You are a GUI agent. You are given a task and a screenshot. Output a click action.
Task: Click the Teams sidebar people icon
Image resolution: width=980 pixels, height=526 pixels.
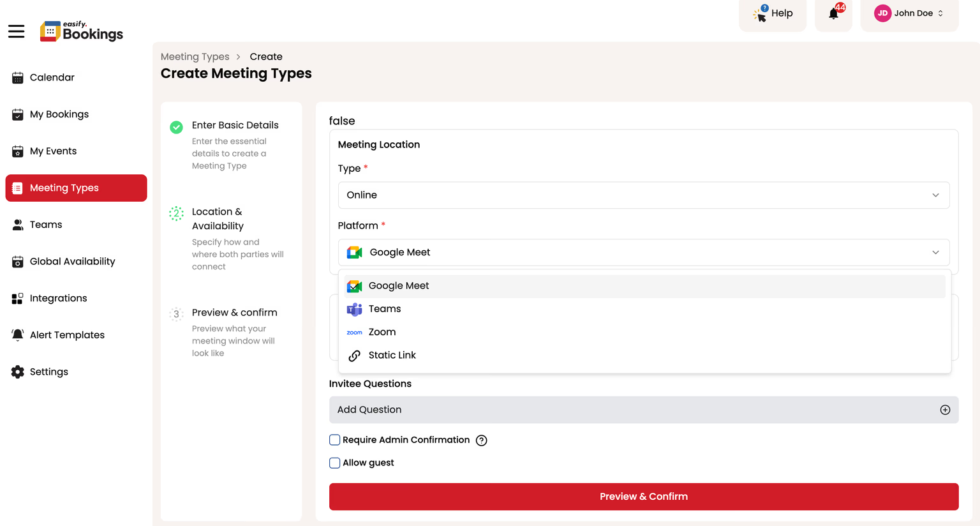tap(18, 225)
